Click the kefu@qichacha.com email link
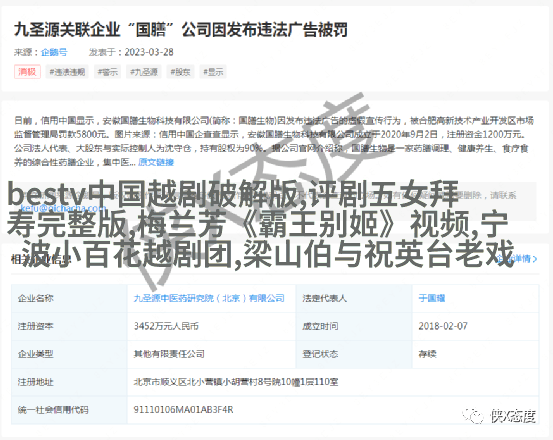 point(63,208)
